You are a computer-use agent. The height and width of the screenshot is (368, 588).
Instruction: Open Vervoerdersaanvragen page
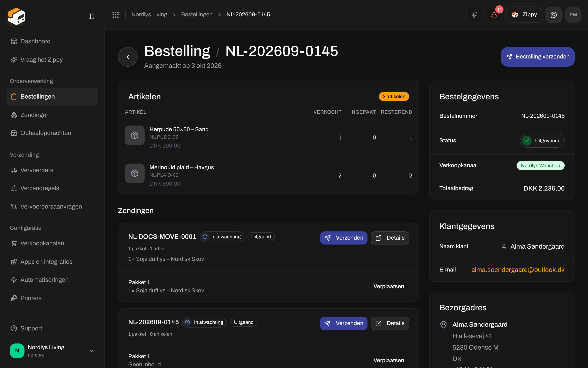pyautogui.click(x=52, y=207)
